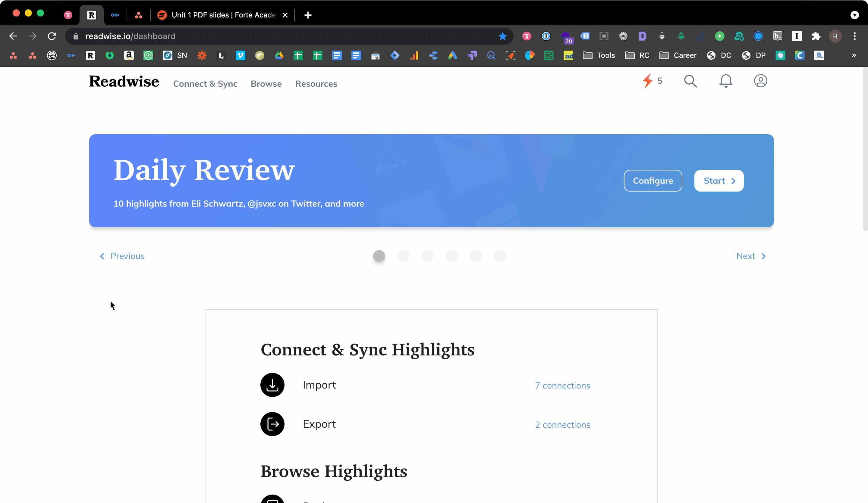The height and width of the screenshot is (503, 868).
Task: Select the third carousel dot
Action: [x=427, y=256]
